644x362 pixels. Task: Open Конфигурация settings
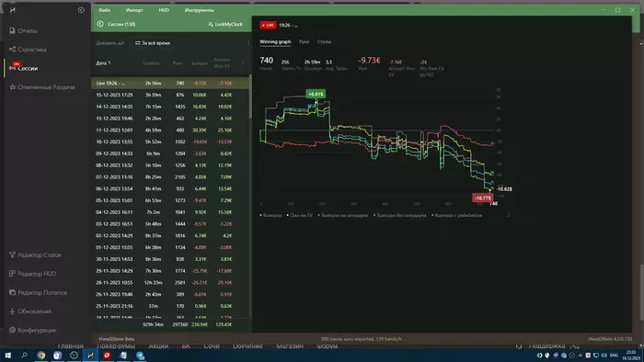32,330
